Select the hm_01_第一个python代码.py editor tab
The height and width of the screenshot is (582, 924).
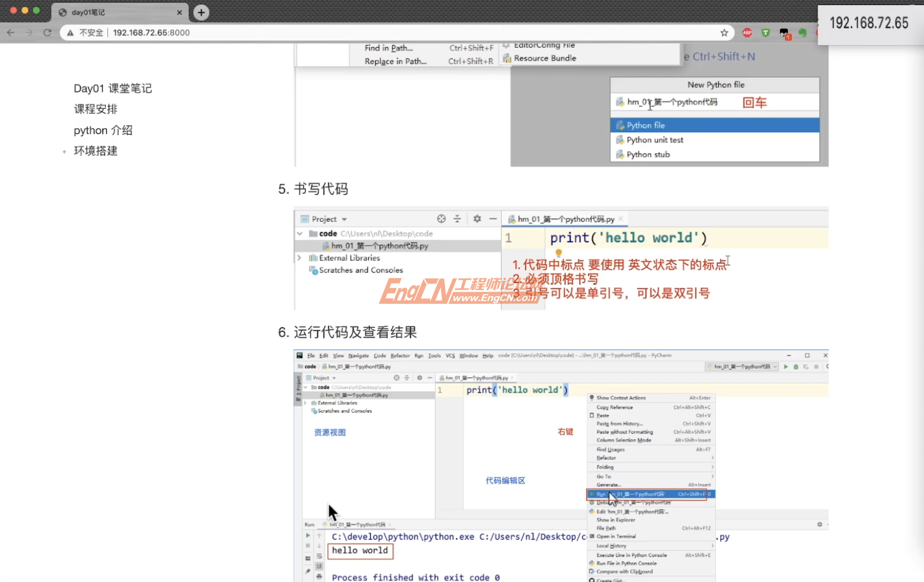564,219
